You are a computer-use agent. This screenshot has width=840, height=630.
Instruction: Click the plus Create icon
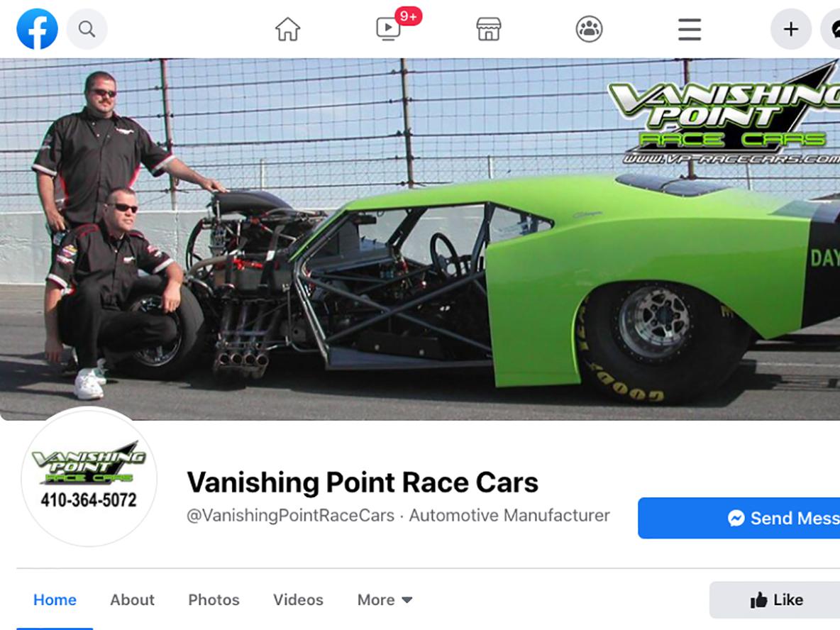(791, 29)
